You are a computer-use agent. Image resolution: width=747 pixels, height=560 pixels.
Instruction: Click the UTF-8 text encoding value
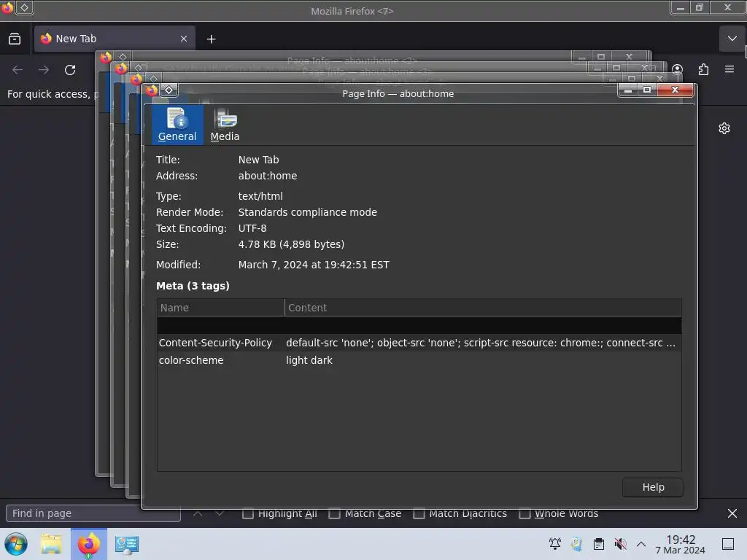(252, 228)
